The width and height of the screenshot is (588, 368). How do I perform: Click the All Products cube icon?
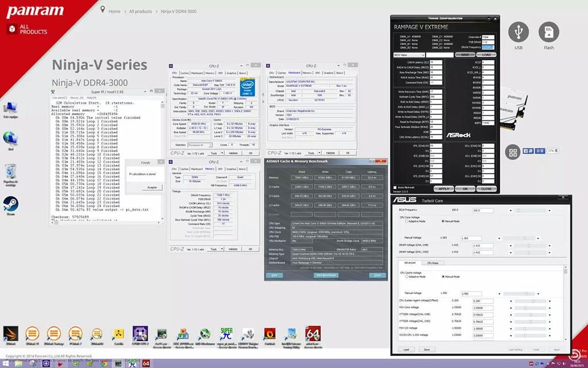pyautogui.click(x=12, y=29)
